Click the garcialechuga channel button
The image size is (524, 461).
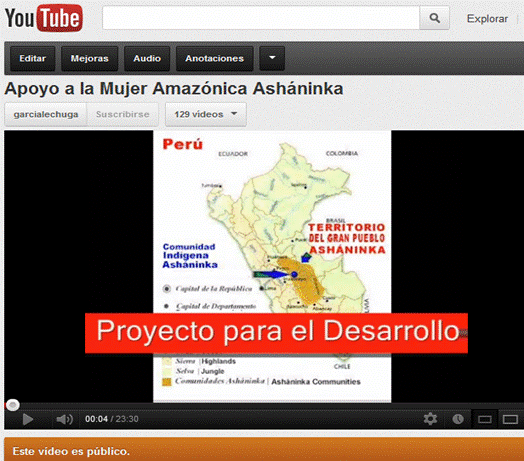pyautogui.click(x=46, y=114)
